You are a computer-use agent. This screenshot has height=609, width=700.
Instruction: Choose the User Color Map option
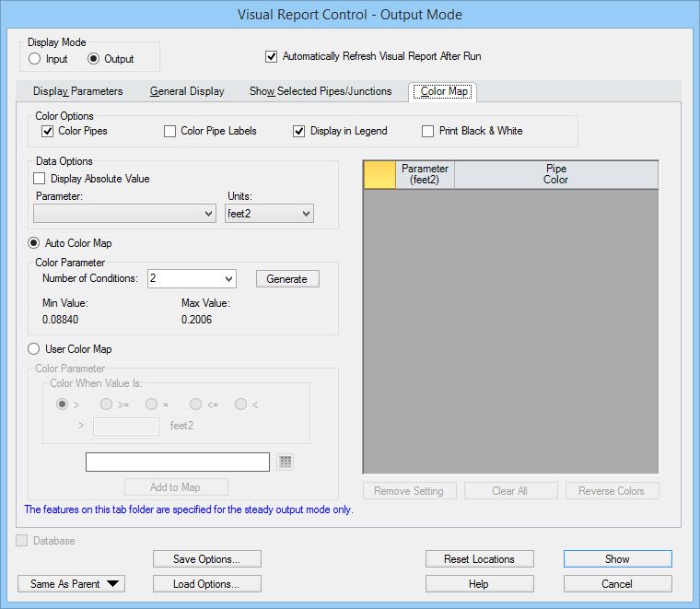point(33,349)
